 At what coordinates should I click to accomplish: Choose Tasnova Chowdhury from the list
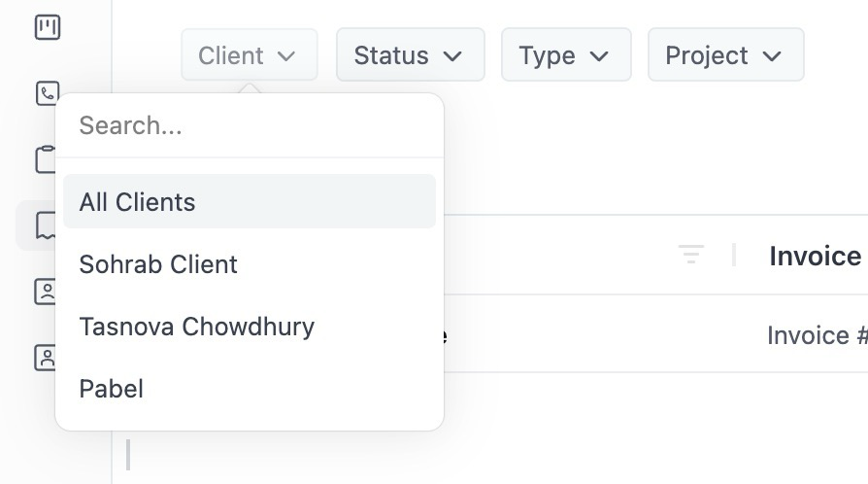pos(250,327)
